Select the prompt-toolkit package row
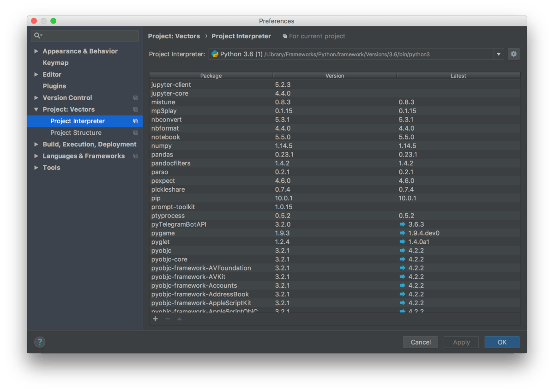554x392 pixels. tap(335, 207)
